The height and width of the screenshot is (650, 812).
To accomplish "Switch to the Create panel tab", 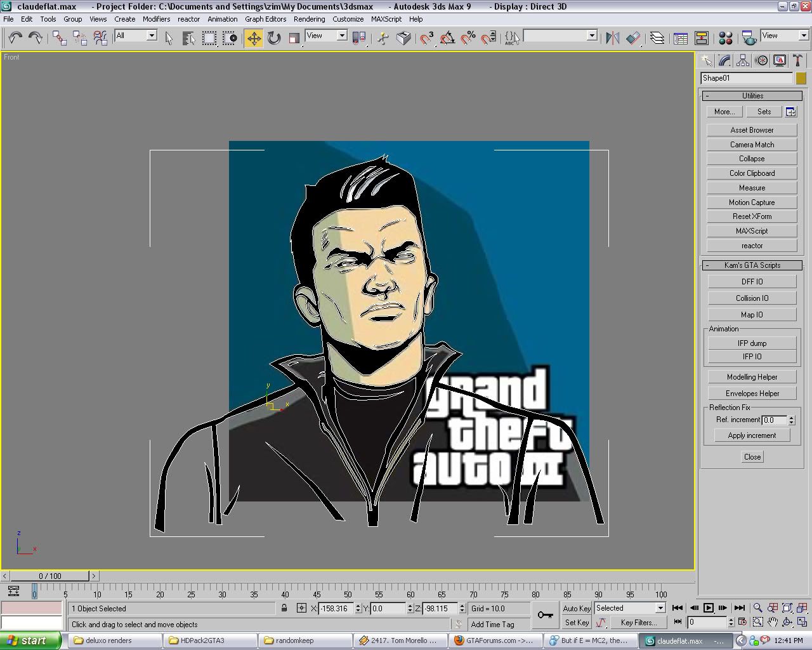I will click(706, 60).
